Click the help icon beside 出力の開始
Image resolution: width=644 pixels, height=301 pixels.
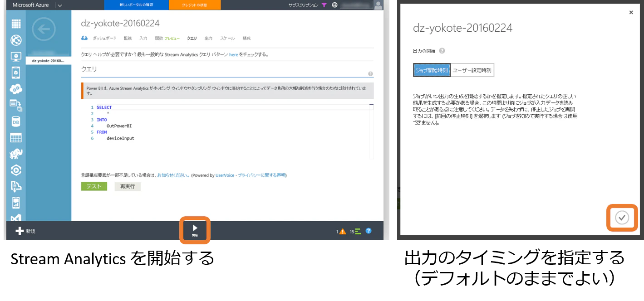442,51
